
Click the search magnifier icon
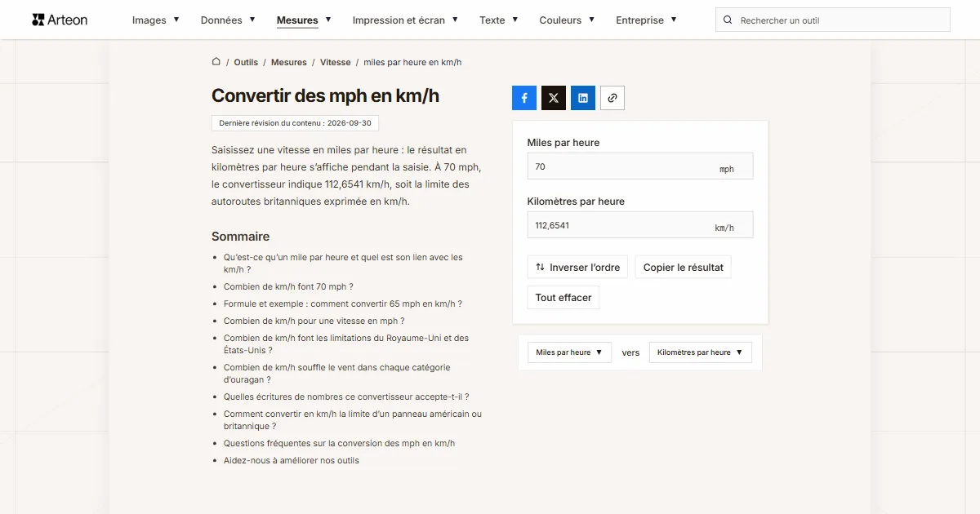(728, 20)
